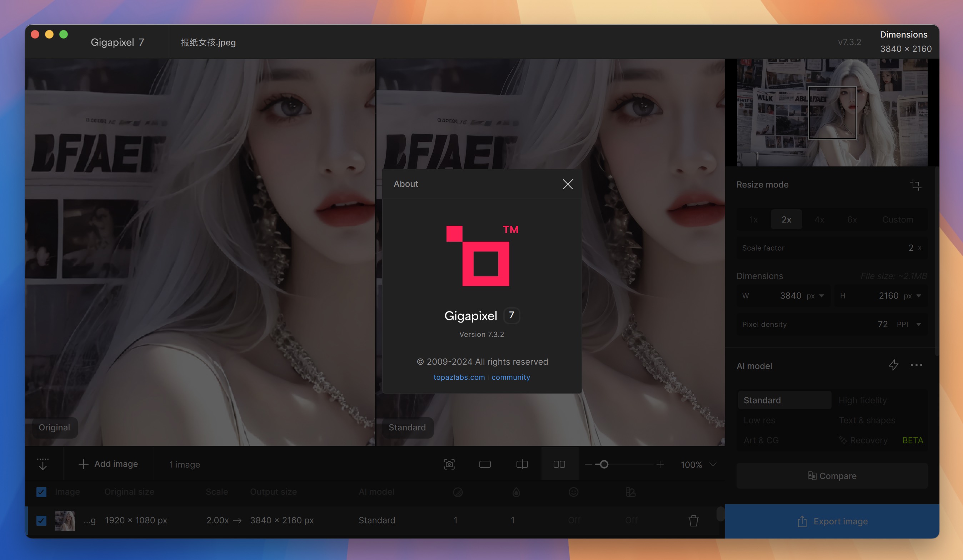Choose the Recovery BETA AI model
This screenshot has width=963, height=560.
[x=880, y=440]
